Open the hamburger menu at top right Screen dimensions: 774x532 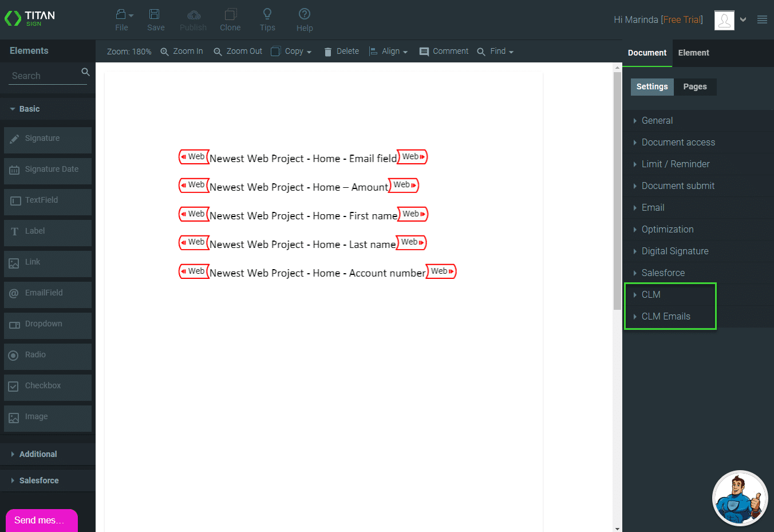click(x=762, y=19)
